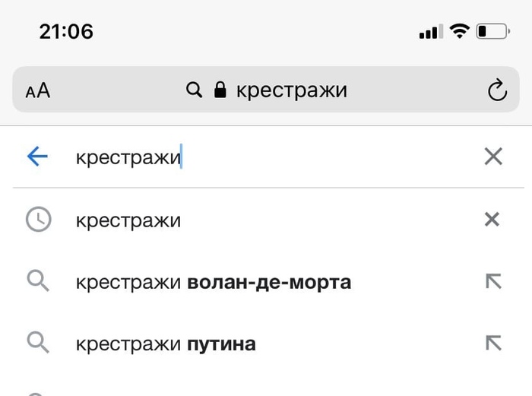Viewport: 532px width, 396px height.
Task: Tap the magnifier in the address bar
Action: 195,91
